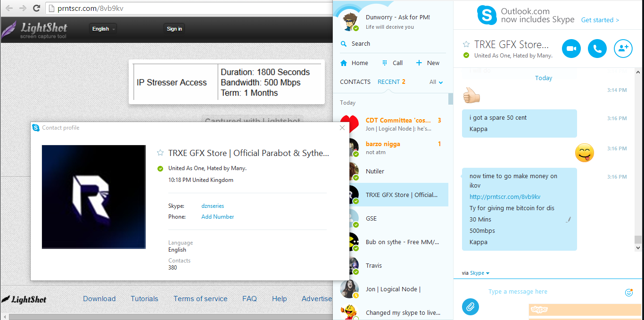
Task: Click the contacts list scrollbar thumb
Action: [450, 98]
